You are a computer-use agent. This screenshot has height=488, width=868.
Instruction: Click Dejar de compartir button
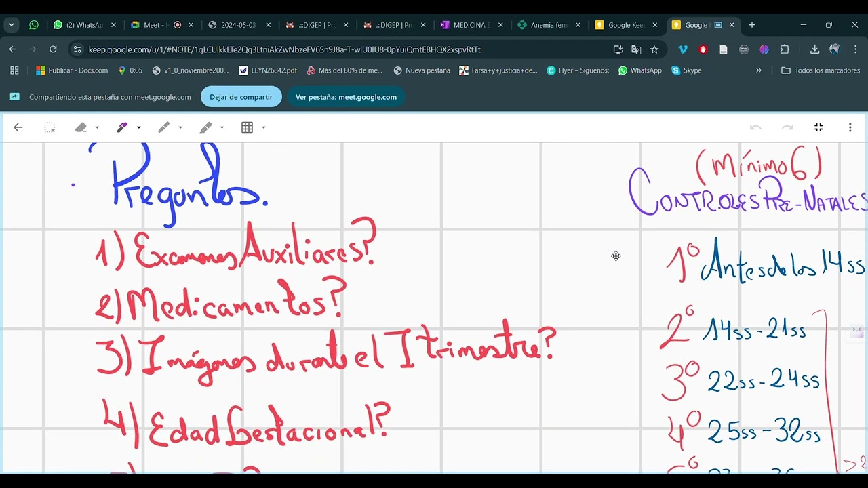coord(241,97)
